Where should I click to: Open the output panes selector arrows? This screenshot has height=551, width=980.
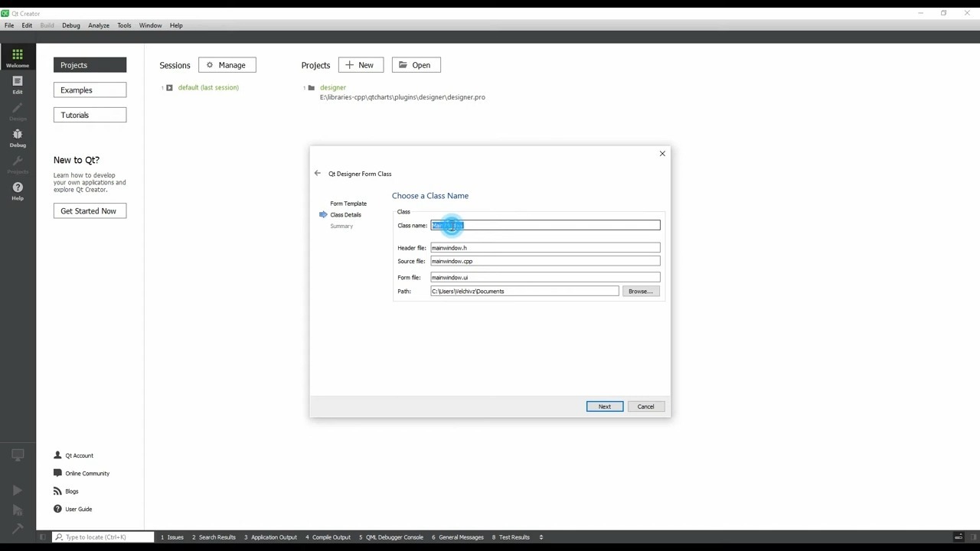point(541,537)
